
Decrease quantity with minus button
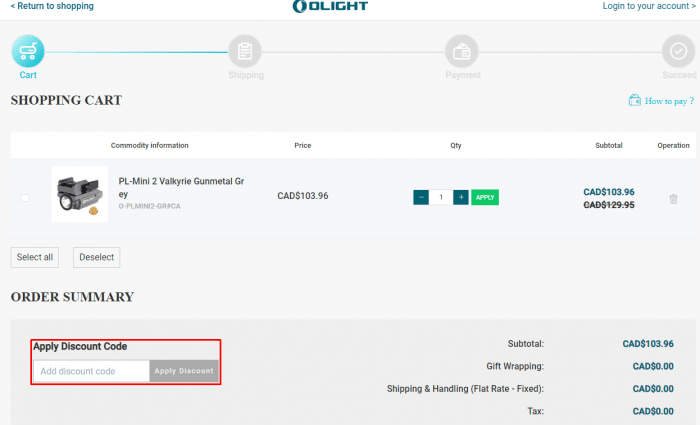[x=421, y=197]
